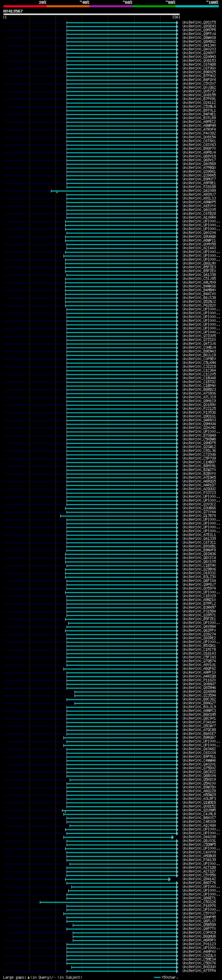Select the UniRef100_B9T0L1 label
The image size is (222, 980).
[199, 110]
